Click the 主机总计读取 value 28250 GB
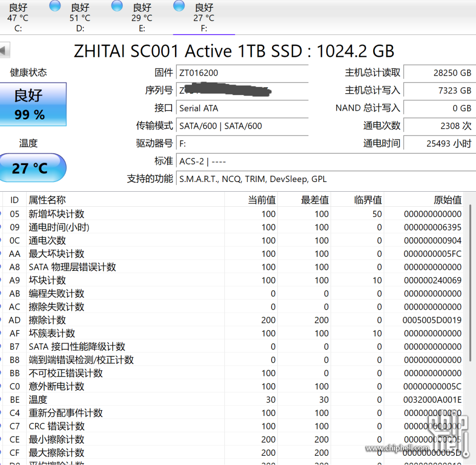Viewport: 476px width, 465px height. 439,73
